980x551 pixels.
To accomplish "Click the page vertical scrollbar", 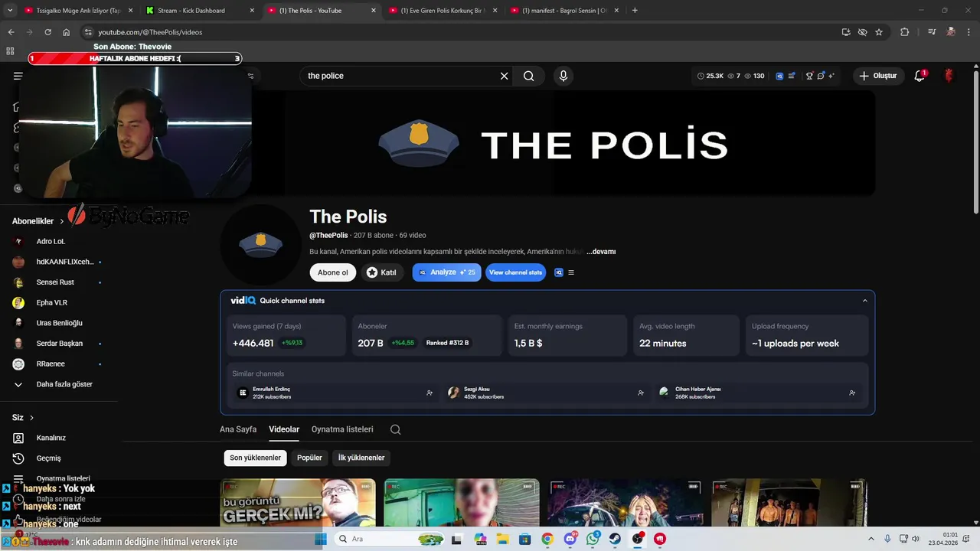I will click(975, 142).
